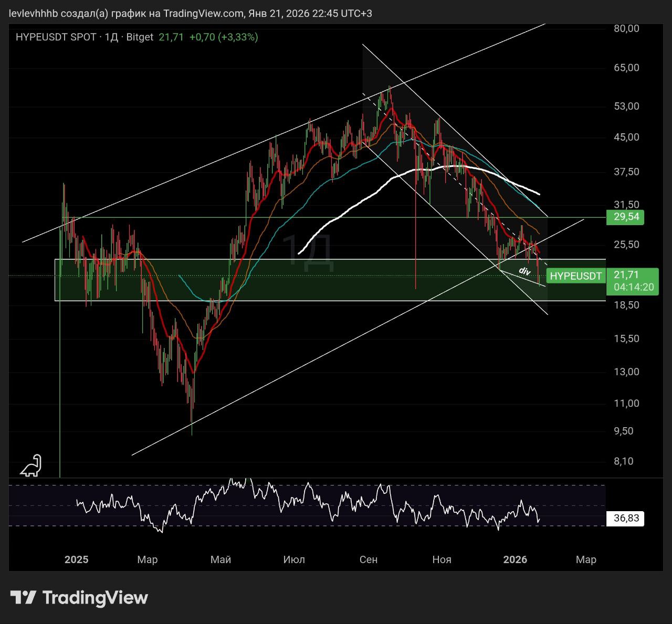The width and height of the screenshot is (672, 624).
Task: Click the TradingView logo icon in footer
Action: click(23, 597)
